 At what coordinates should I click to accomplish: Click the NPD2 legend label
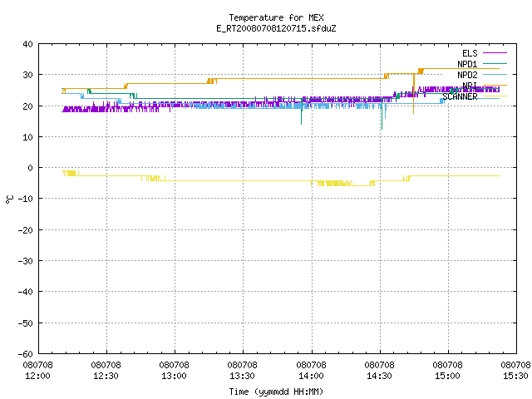[x=467, y=75]
